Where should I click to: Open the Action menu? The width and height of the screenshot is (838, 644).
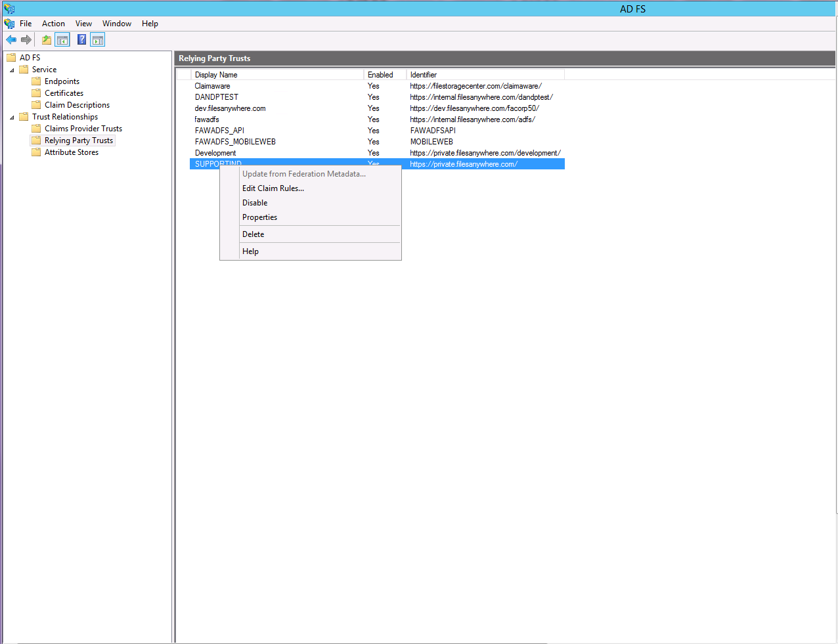(53, 24)
